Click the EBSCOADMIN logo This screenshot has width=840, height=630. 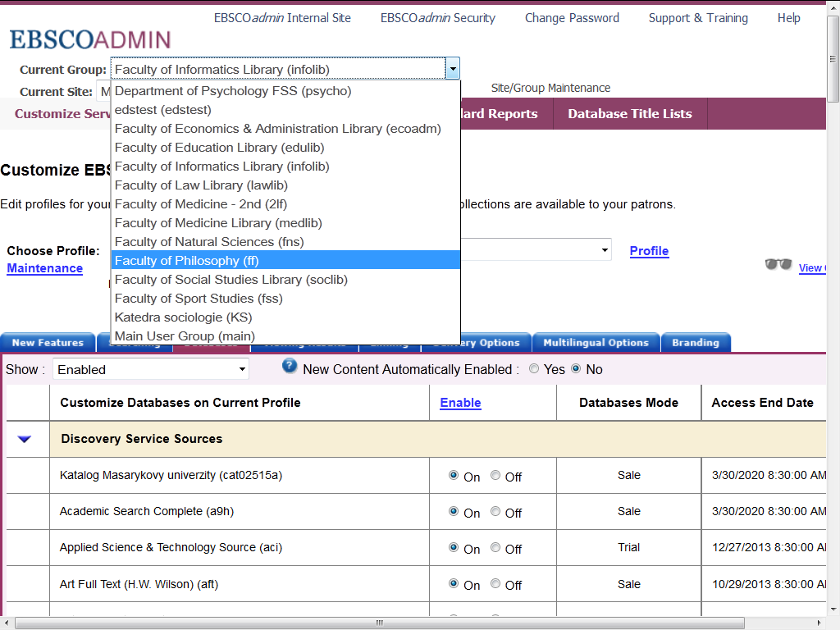pos(90,39)
